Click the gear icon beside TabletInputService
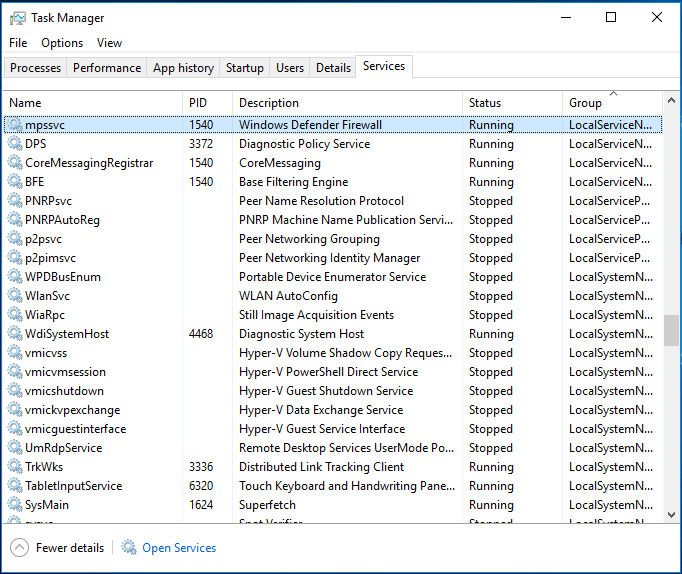This screenshot has height=574, width=682. [15, 486]
